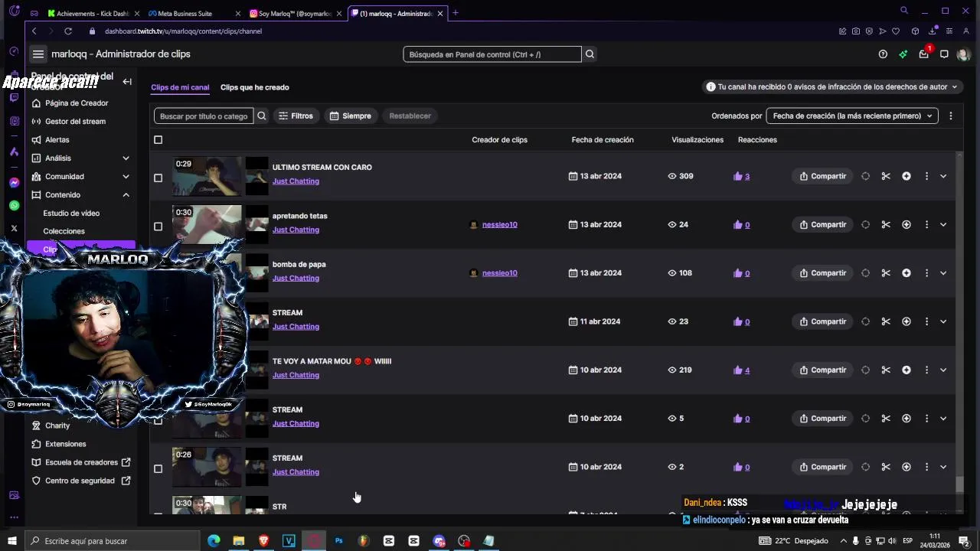Image resolution: width=980 pixels, height=551 pixels.
Task: Open File Explorer from the taskbar
Action: click(239, 541)
